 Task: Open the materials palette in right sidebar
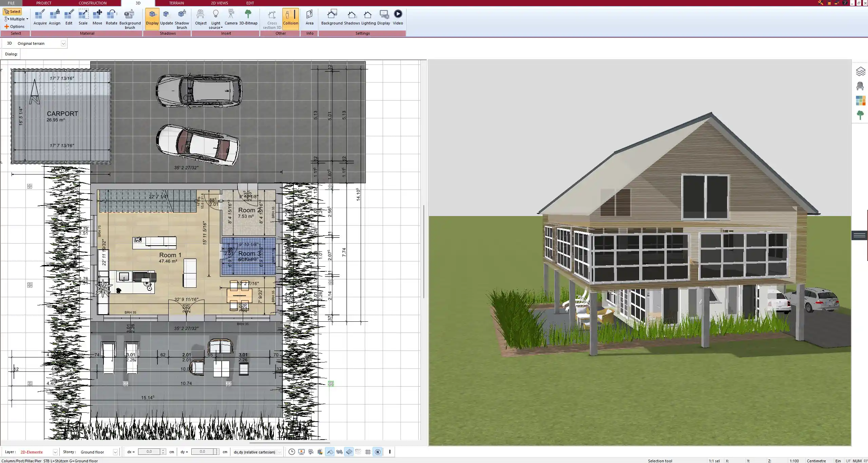click(x=860, y=101)
